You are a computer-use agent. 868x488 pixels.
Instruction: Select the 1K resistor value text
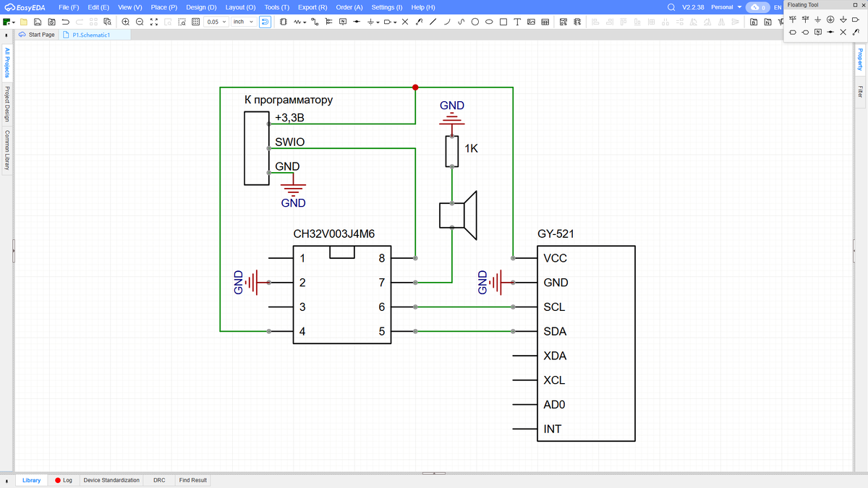(x=471, y=148)
